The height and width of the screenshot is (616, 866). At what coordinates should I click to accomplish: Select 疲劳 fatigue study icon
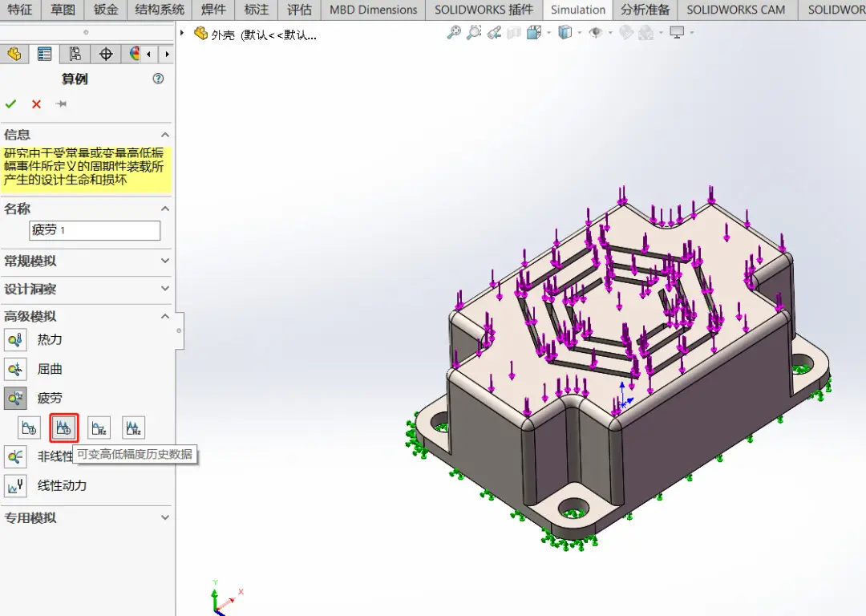[15, 398]
